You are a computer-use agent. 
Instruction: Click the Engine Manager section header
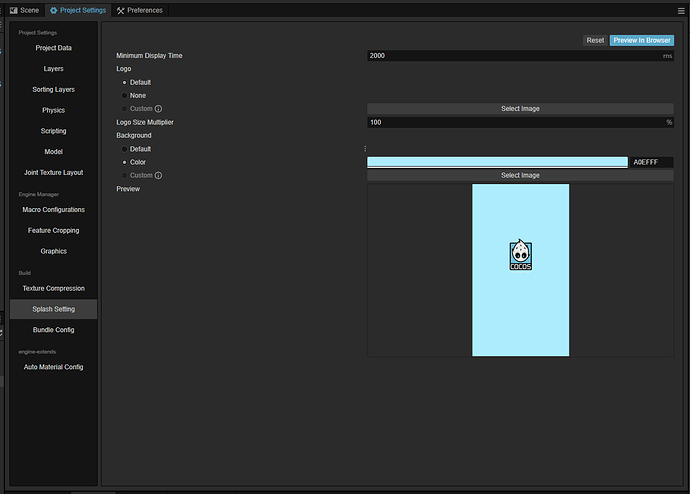click(39, 194)
